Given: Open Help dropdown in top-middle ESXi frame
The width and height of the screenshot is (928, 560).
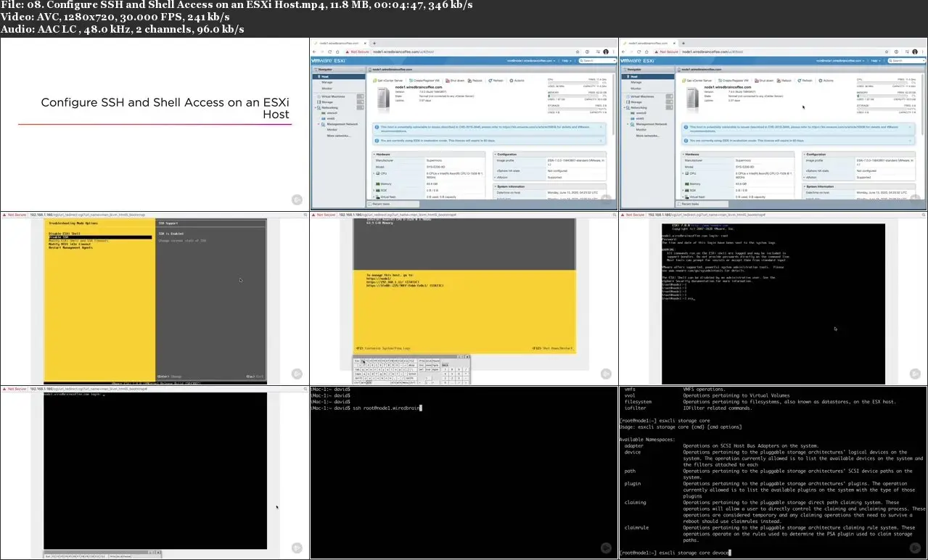Looking at the screenshot, I should [567, 61].
